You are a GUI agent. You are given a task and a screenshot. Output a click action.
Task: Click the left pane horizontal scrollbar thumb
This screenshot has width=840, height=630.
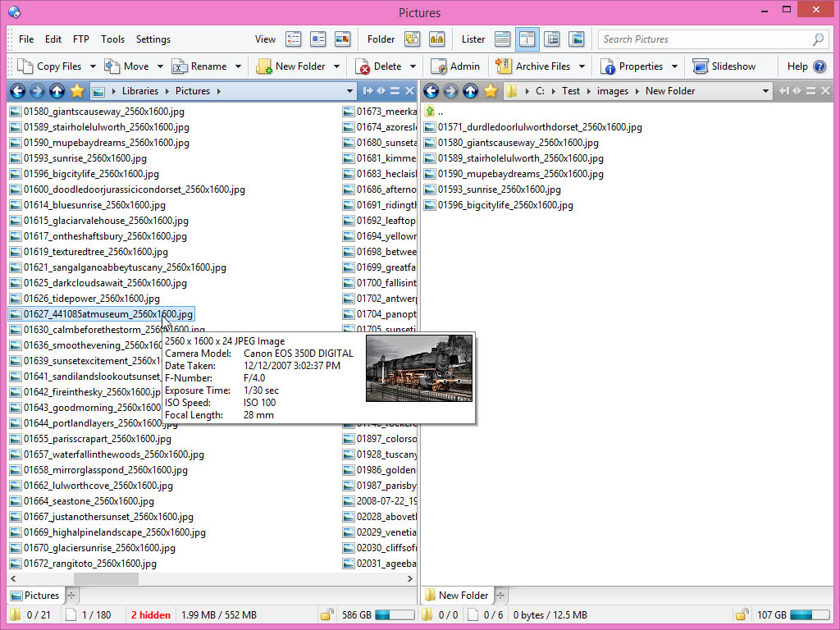[x=106, y=578]
